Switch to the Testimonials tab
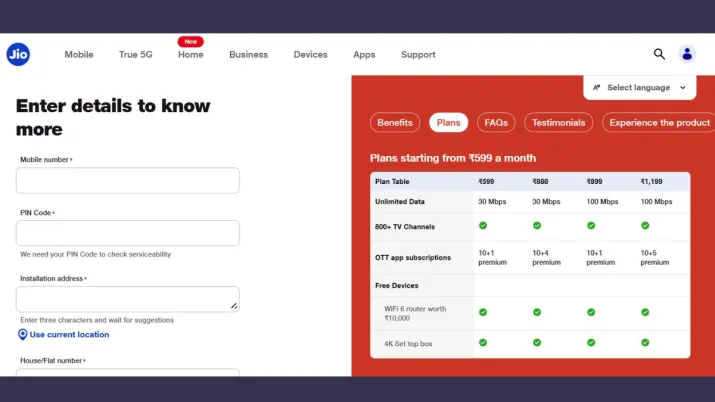715x402 pixels. [x=558, y=123]
